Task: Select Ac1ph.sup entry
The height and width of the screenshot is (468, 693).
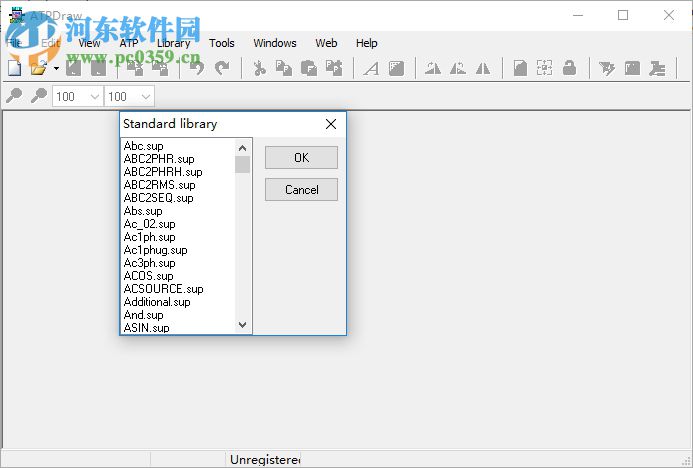Action: coord(149,237)
